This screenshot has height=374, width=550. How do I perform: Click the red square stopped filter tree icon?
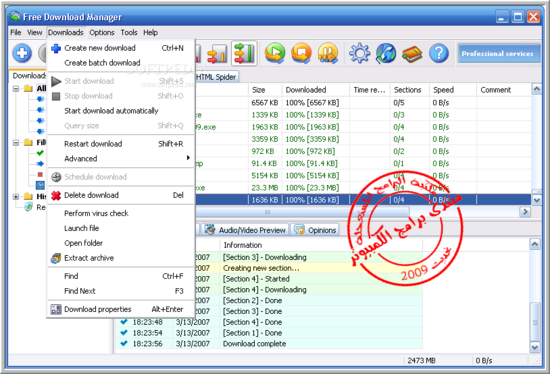coord(40,174)
